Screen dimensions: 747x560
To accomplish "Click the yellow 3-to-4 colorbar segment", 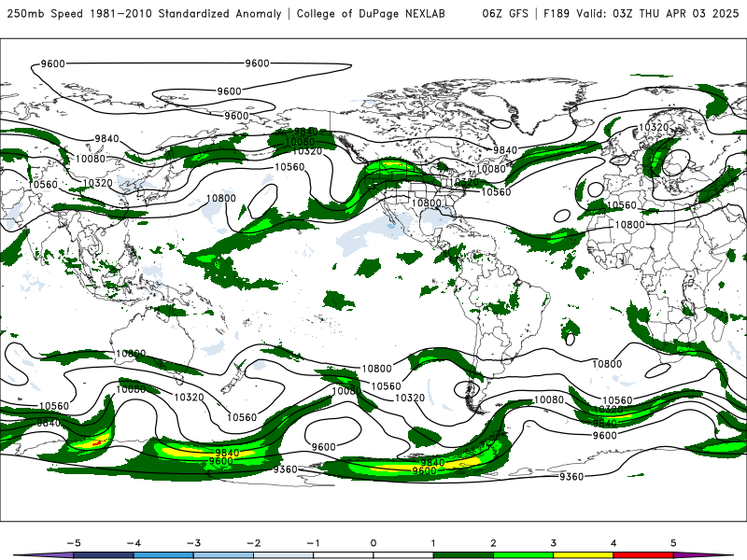I will (583, 555).
